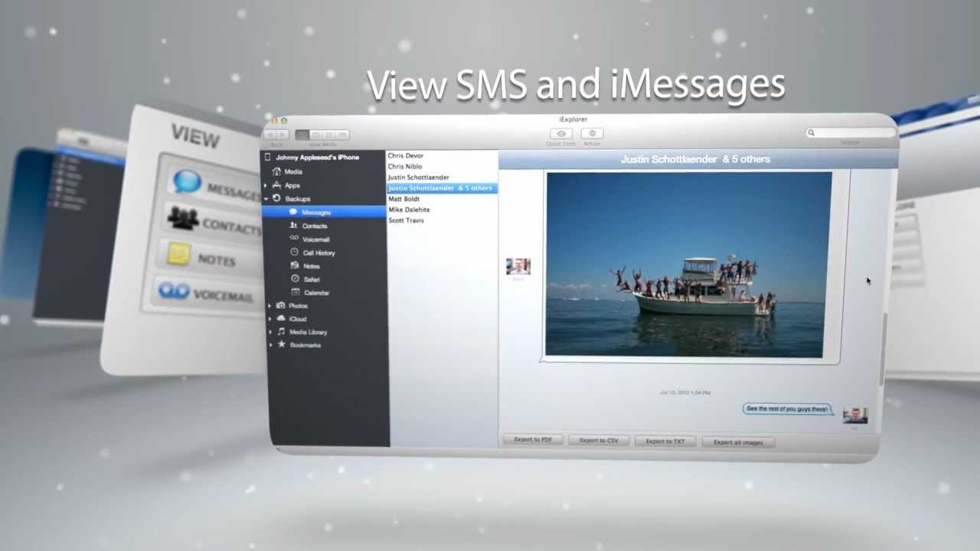Expand the Media Library disclosure triangle

[269, 332]
